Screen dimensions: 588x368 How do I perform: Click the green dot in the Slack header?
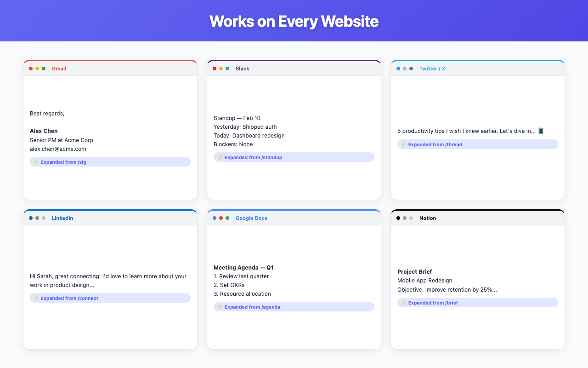(x=227, y=69)
